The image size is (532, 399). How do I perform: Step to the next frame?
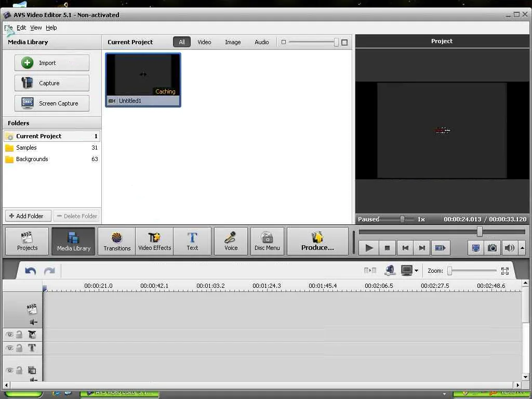422,248
